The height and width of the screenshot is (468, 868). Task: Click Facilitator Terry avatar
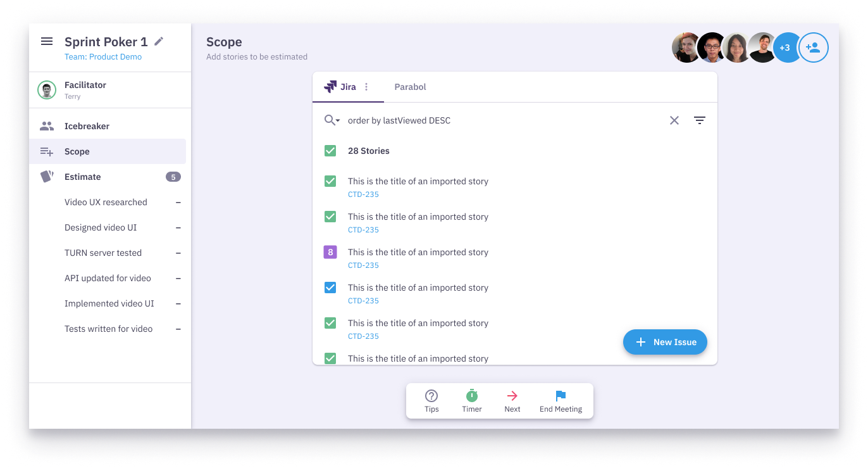(47, 90)
